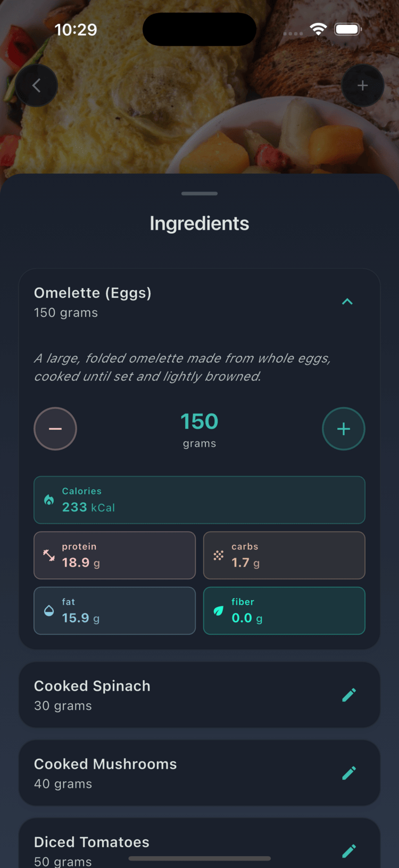Viewport: 399px width, 868px height.
Task: Tap the 150 grams quantity value
Action: 199,422
